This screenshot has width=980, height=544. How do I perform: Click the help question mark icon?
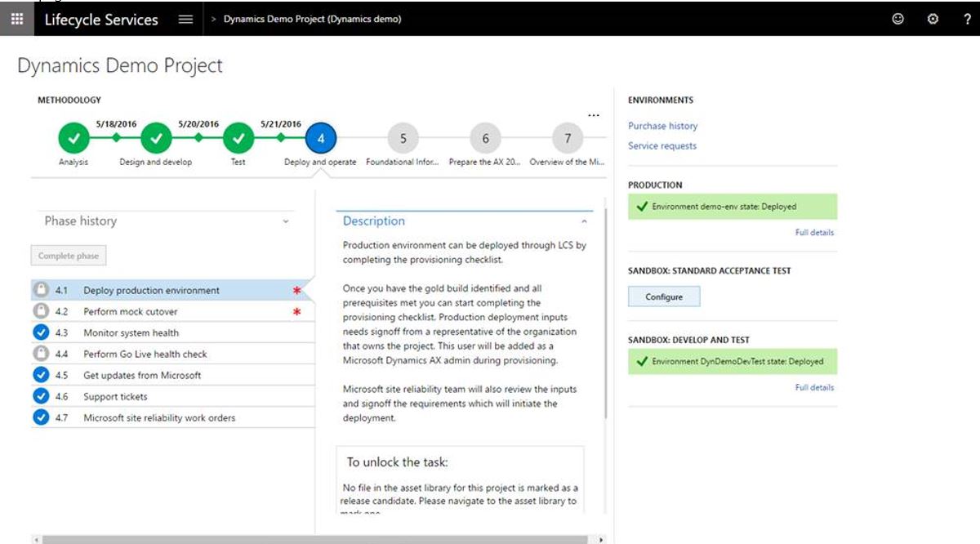pyautogui.click(x=967, y=19)
